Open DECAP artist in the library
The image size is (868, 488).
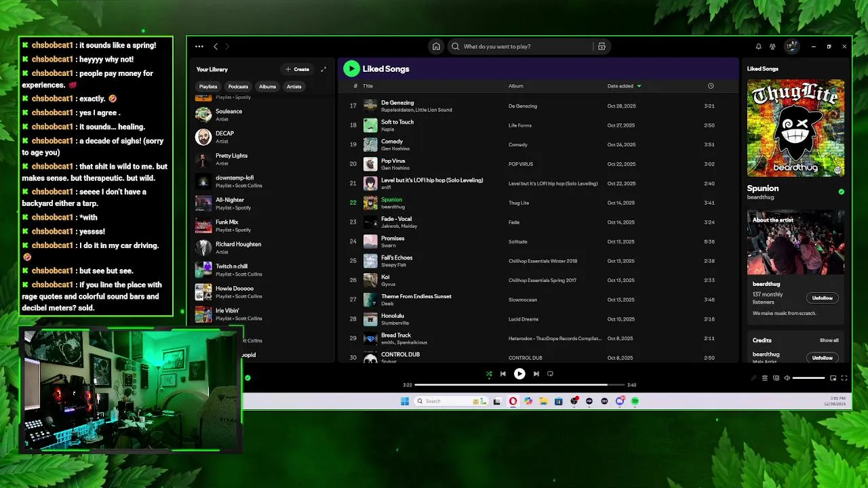point(263,137)
